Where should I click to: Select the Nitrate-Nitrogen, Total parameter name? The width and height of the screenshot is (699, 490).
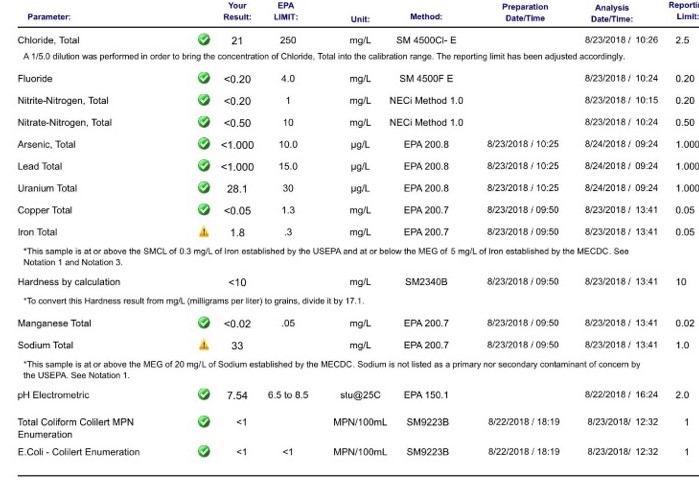pyautogui.click(x=65, y=123)
